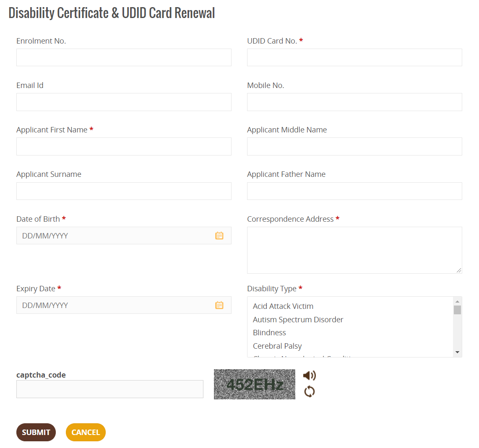The height and width of the screenshot is (448, 479).
Task: Open the Expiry Date calendar picker
Action: coord(219,305)
